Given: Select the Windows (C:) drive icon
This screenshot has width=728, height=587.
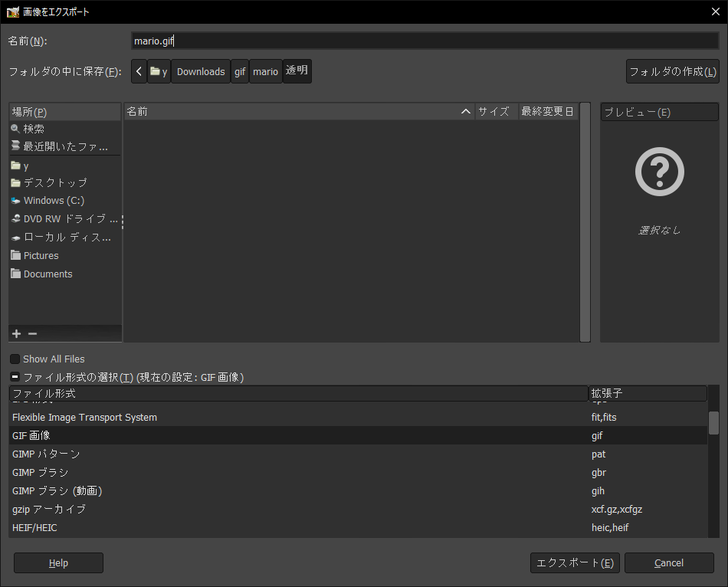Looking at the screenshot, I should tap(15, 201).
